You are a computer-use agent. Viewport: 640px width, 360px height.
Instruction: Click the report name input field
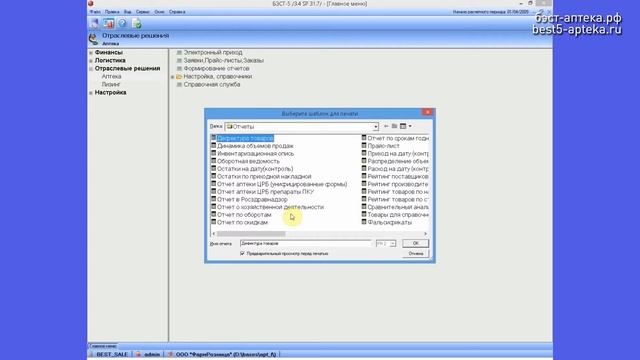pyautogui.click(x=306, y=243)
